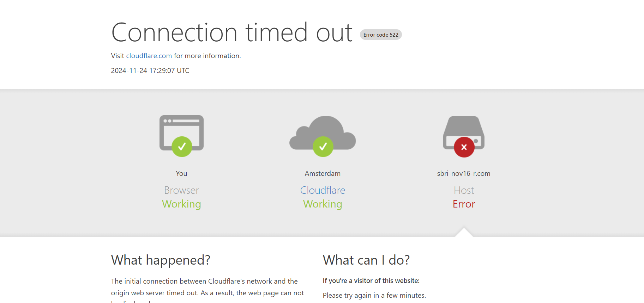644x303 pixels.
Task: Click the red Error status text
Action: 464,204
